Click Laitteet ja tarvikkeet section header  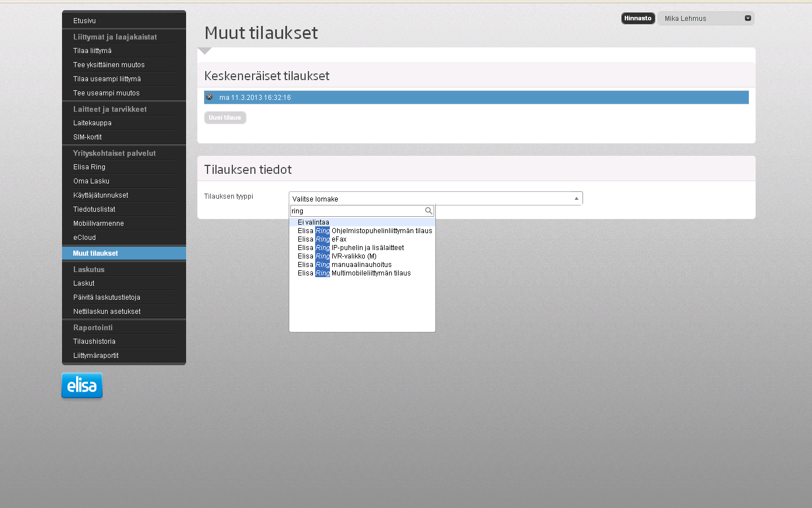pyautogui.click(x=110, y=109)
